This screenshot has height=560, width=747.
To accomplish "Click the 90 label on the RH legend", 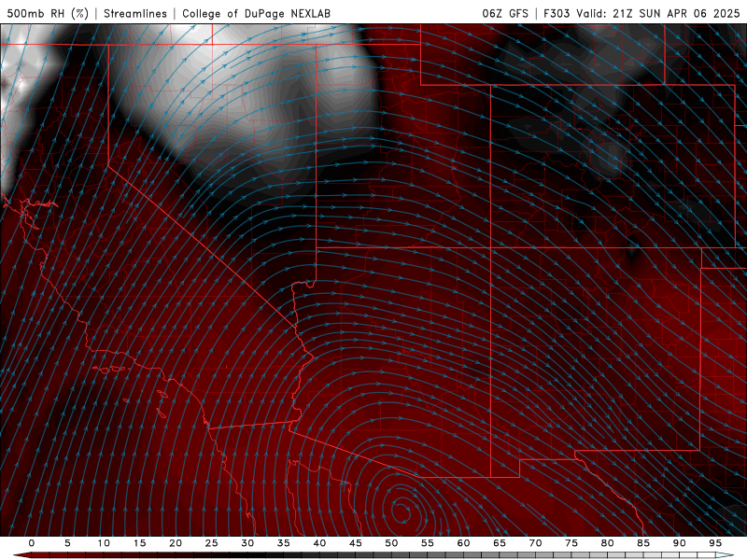I will point(679,543).
